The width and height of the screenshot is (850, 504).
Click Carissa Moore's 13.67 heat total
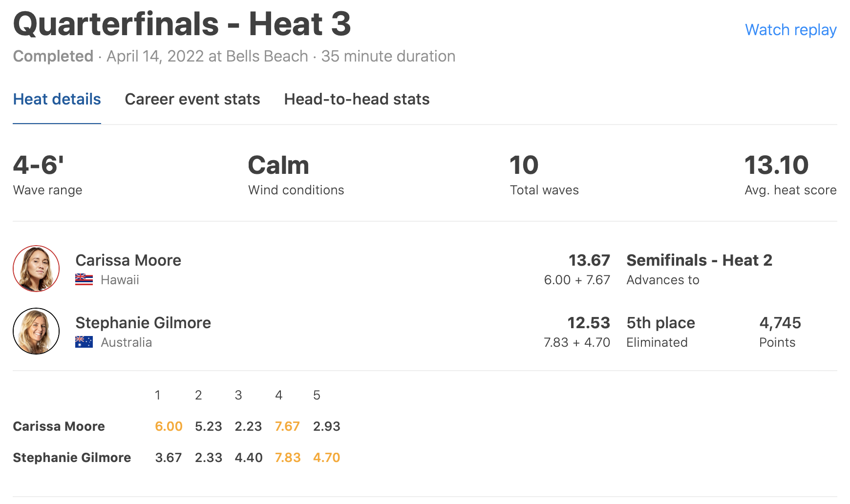(x=589, y=260)
